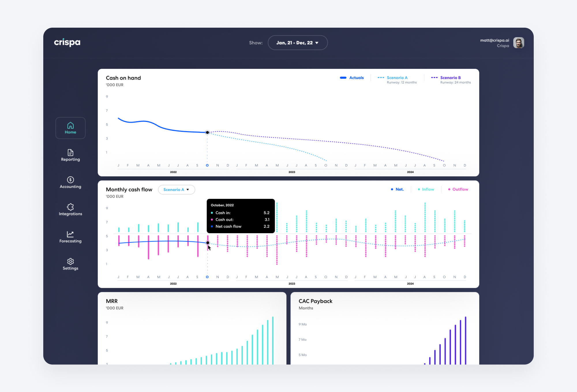Open the matt@crispa.ai account link

494,40
